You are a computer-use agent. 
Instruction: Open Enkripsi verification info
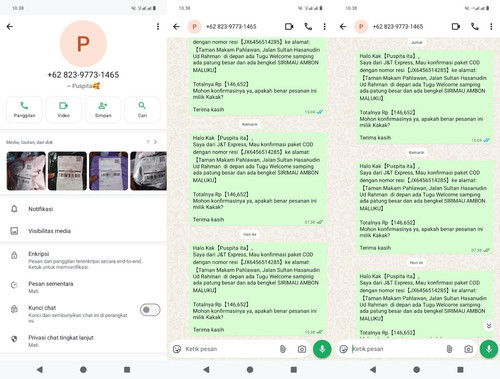pos(83,260)
